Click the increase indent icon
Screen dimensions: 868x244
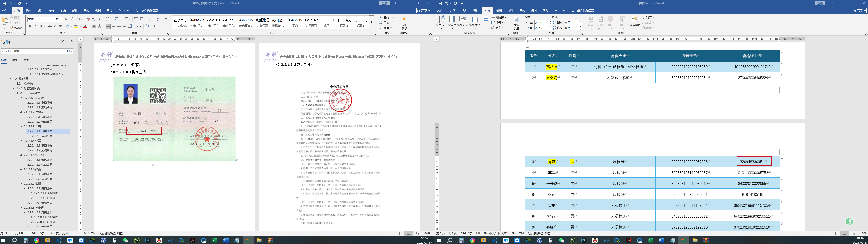(141, 19)
